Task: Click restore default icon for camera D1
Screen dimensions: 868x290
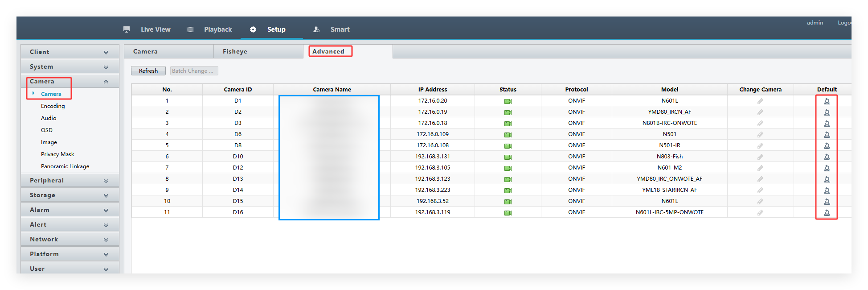Action: [827, 101]
